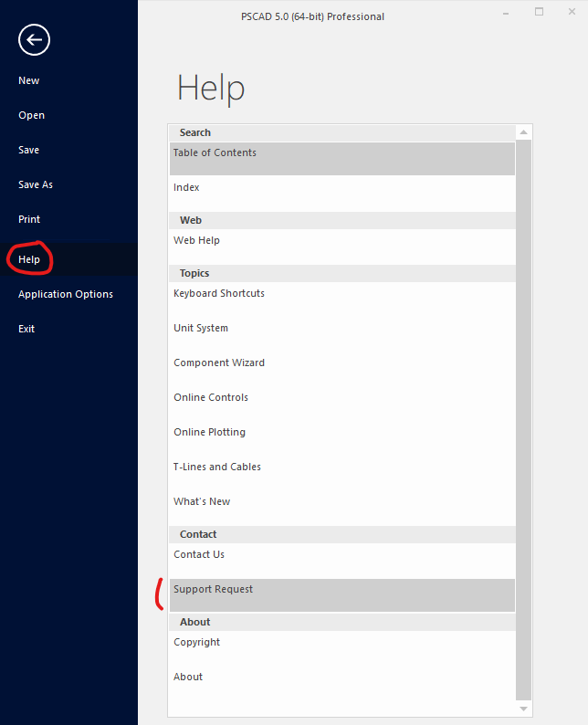Open the Unit System topic
588x725 pixels.
click(x=201, y=329)
